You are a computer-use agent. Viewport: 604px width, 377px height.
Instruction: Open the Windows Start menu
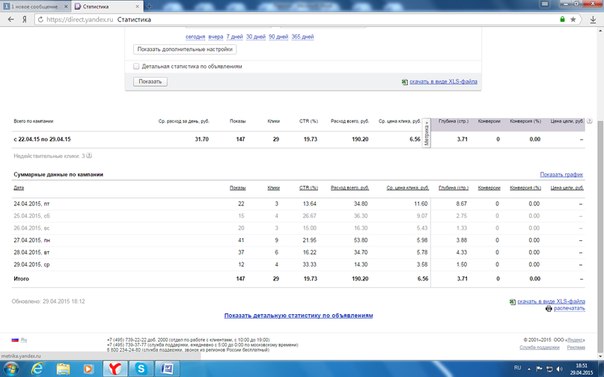pyautogui.click(x=10, y=369)
